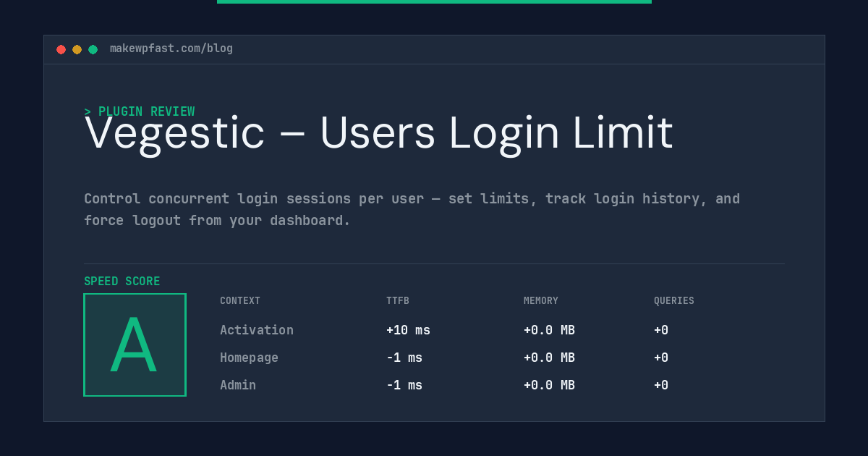Click the Activation +0 queries value

(661, 330)
